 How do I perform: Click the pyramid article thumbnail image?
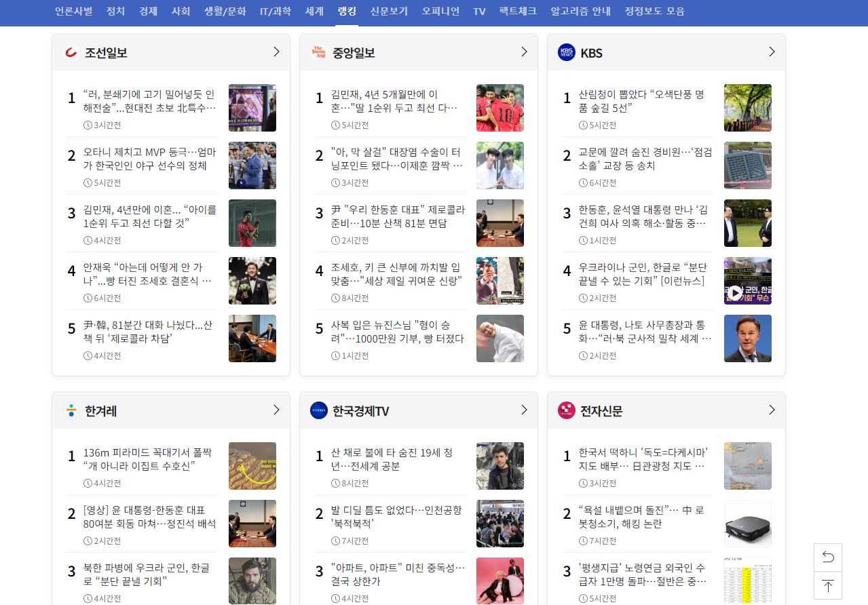(252, 466)
